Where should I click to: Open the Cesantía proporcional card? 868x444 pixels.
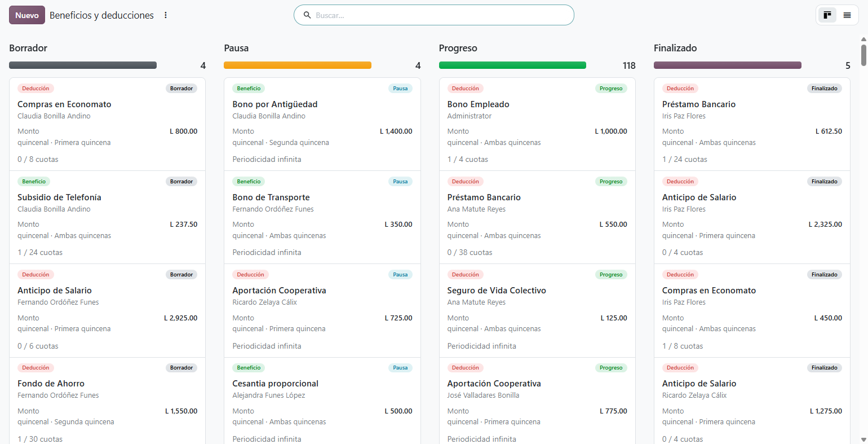[322, 401]
